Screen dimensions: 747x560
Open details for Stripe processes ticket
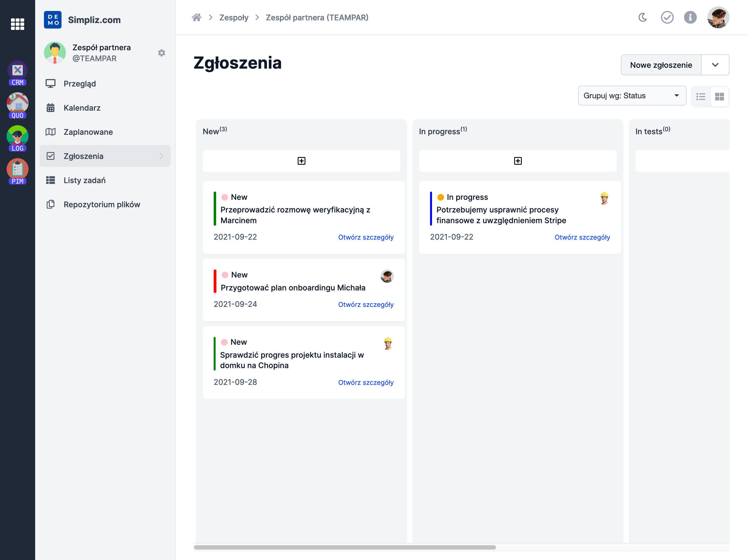tap(582, 237)
